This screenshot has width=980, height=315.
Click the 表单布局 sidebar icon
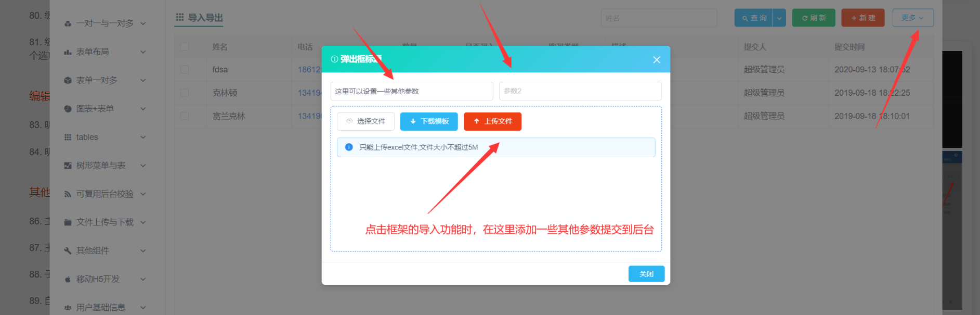coord(68,52)
